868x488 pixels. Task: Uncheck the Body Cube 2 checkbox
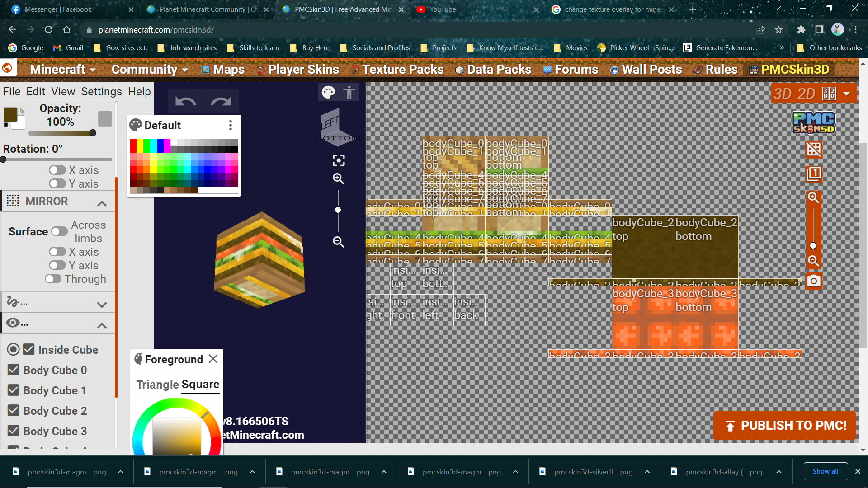(x=14, y=411)
